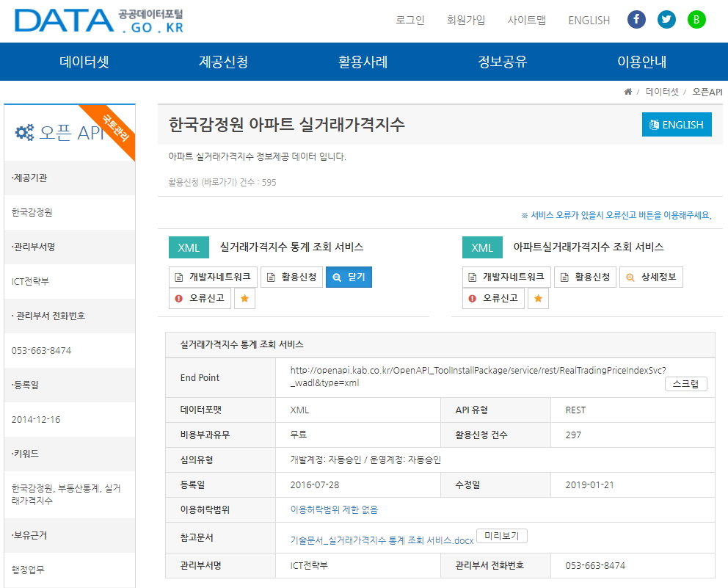The height and width of the screenshot is (588, 728).
Task: Click the 등록일 value 2016-07-28
Action: (314, 485)
